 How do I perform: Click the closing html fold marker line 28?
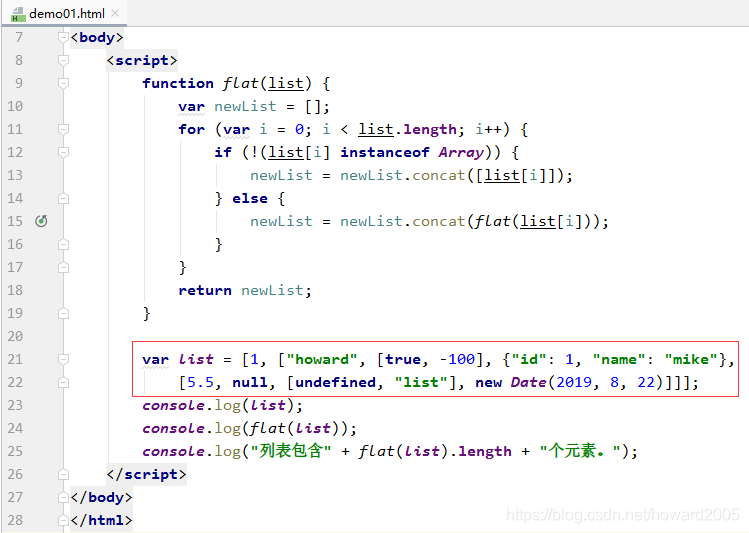pyautogui.click(x=63, y=520)
